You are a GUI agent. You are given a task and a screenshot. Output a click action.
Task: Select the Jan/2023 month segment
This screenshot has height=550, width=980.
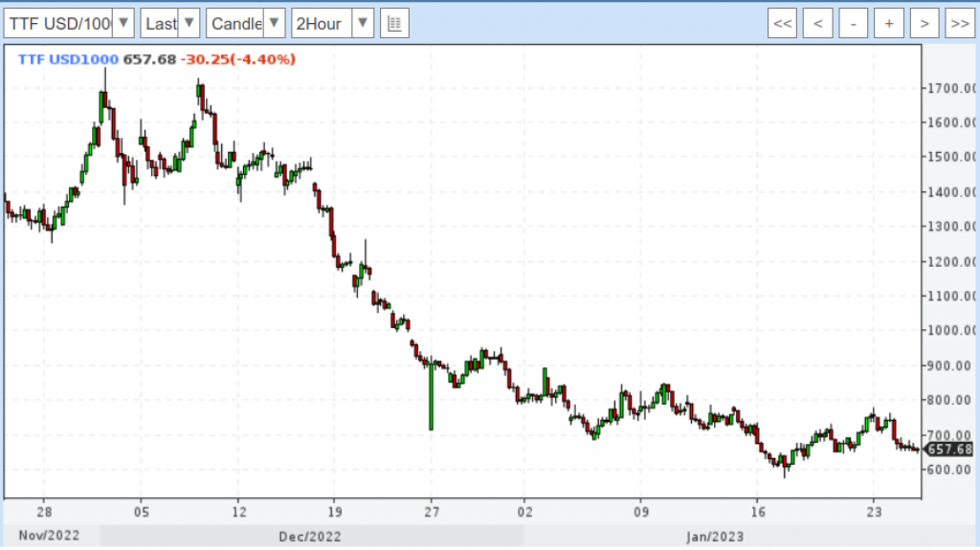pos(714,536)
